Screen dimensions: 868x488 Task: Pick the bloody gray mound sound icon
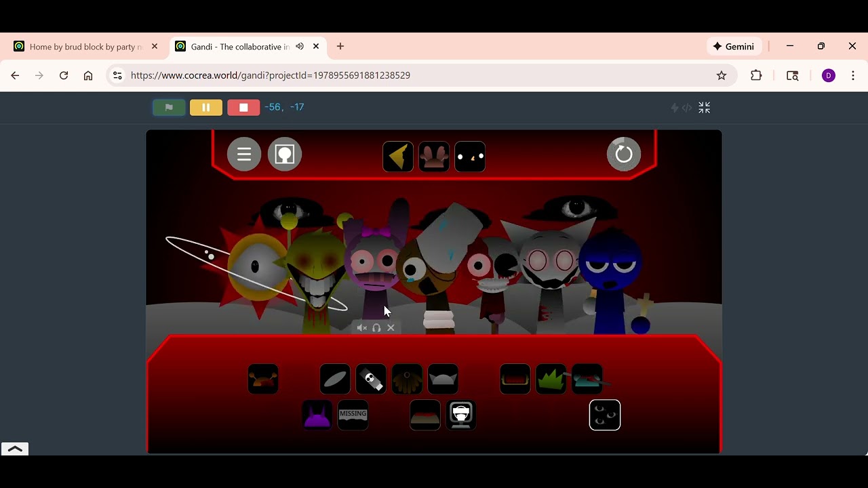[425, 415]
